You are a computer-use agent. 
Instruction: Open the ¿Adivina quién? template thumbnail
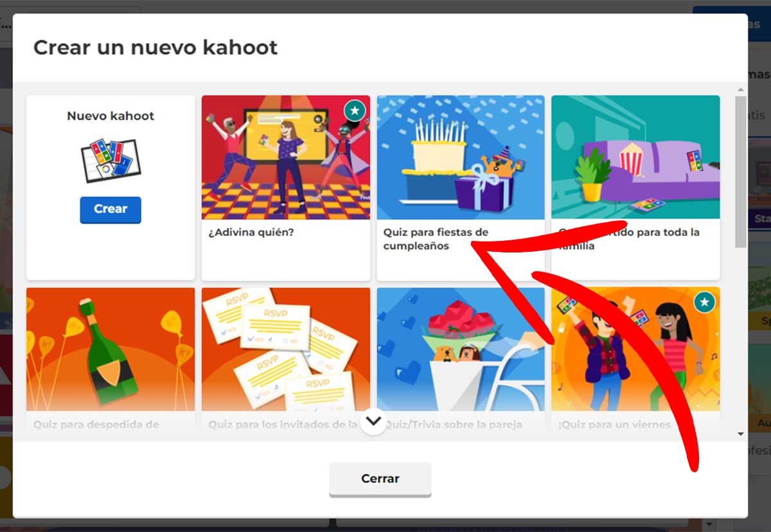click(x=285, y=157)
